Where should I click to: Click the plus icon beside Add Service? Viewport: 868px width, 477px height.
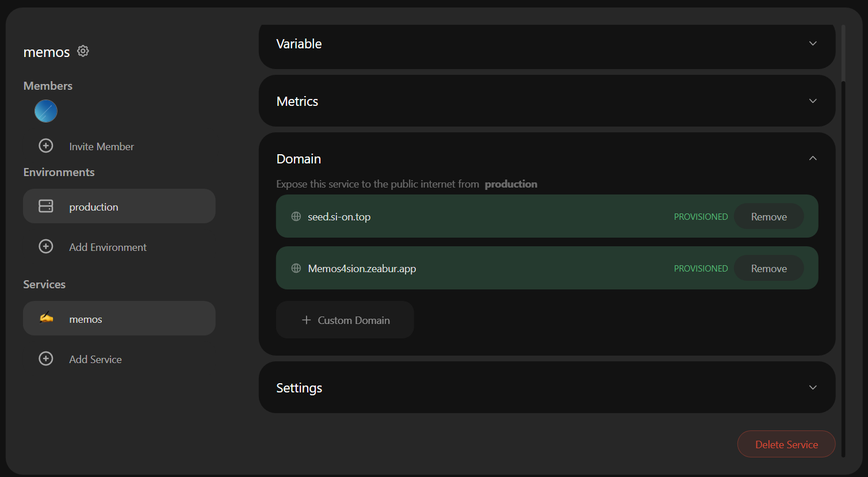pyautogui.click(x=46, y=359)
